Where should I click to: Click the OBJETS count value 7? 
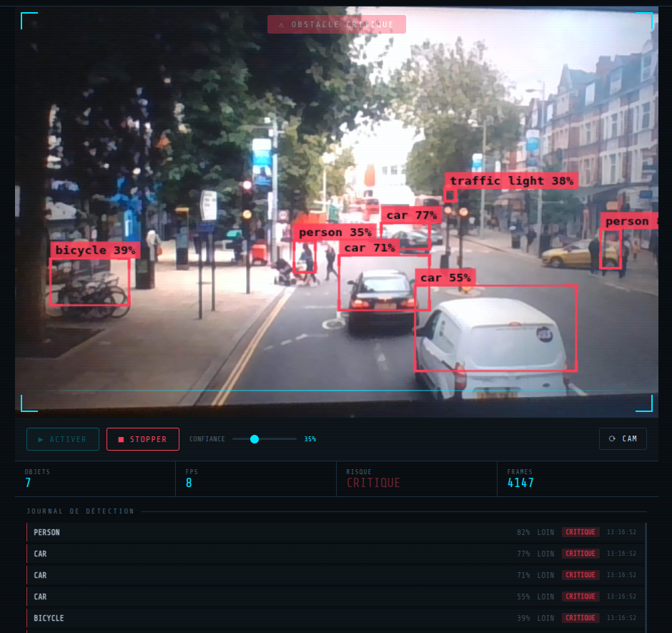click(28, 483)
